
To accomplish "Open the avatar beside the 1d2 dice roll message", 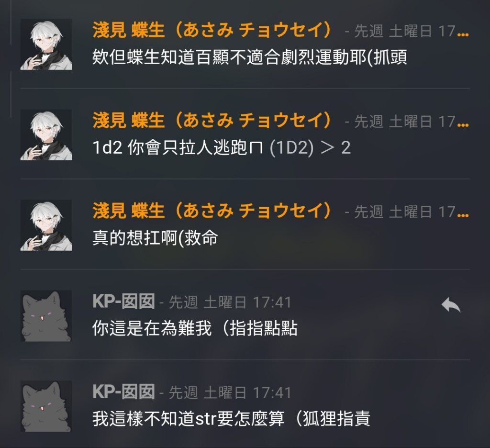I will pos(46,135).
